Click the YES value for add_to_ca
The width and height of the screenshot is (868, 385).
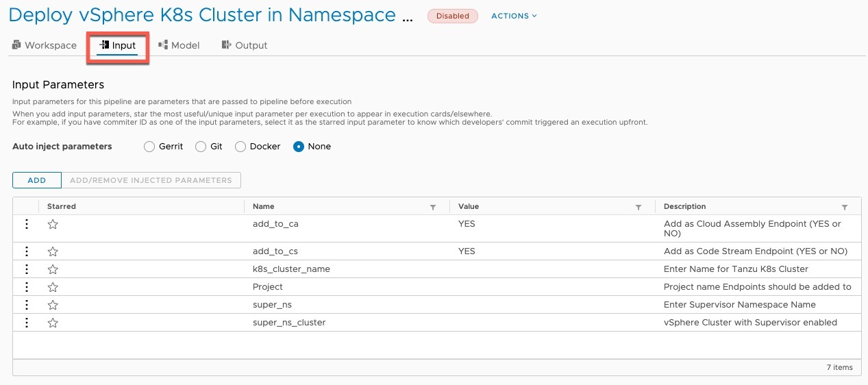click(x=467, y=224)
